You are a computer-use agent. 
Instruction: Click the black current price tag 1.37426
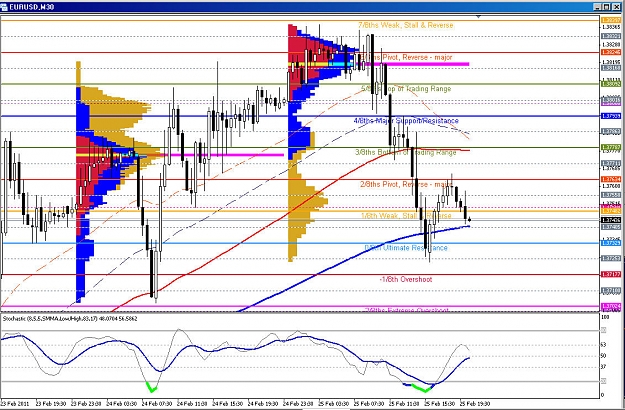(611, 220)
